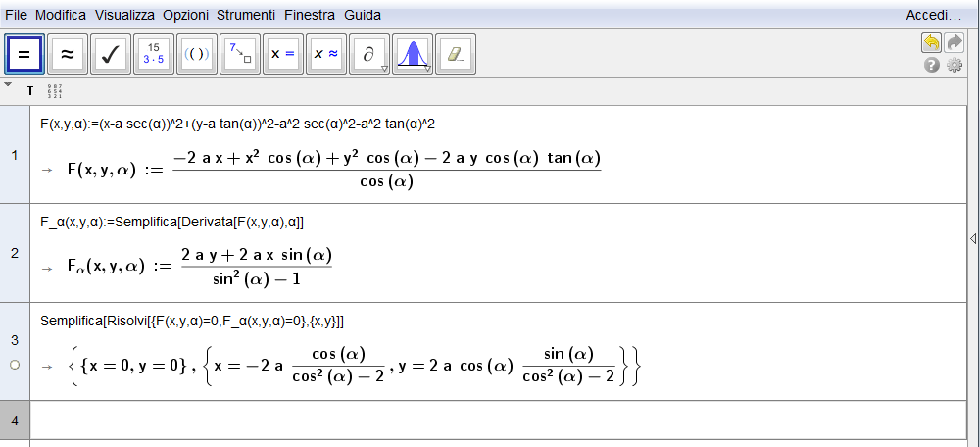The height and width of the screenshot is (447, 980).
Task: Select the Evaluate (=) tool
Action: coord(24,55)
